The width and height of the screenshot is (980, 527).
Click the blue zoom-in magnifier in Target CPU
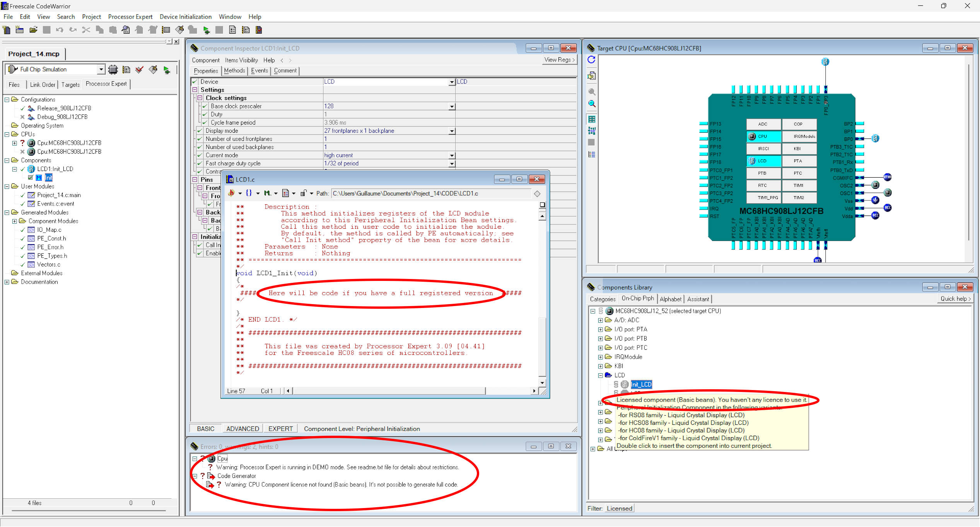point(592,104)
